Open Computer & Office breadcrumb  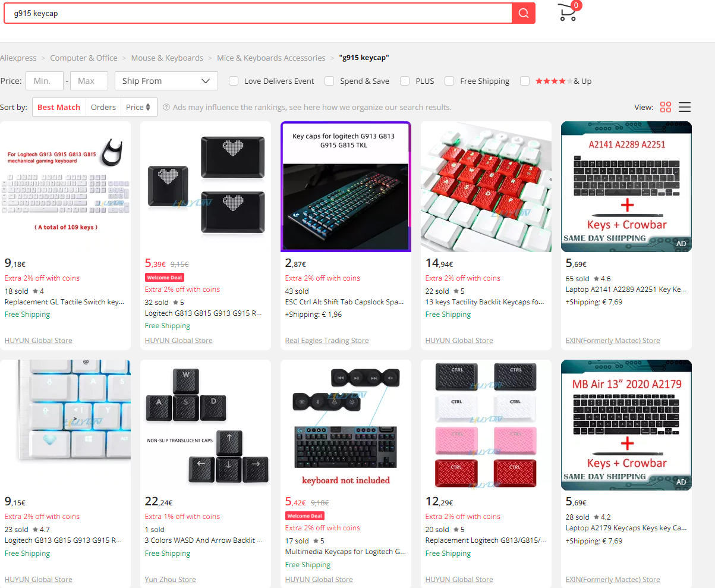tap(84, 58)
